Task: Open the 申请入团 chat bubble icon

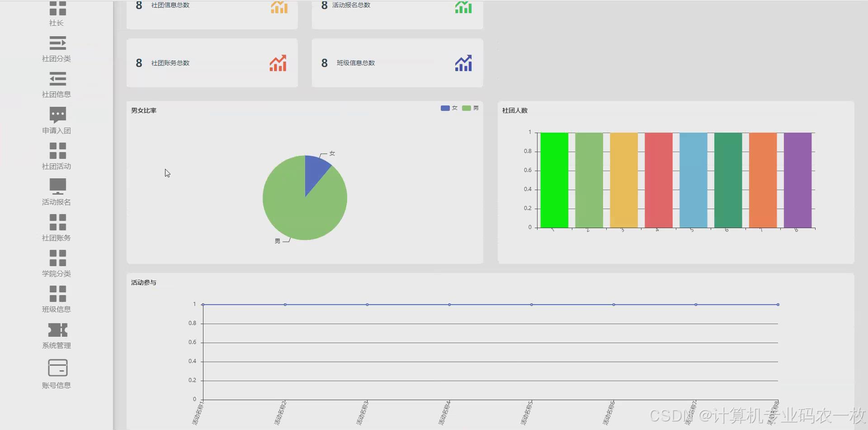Action: [x=57, y=115]
